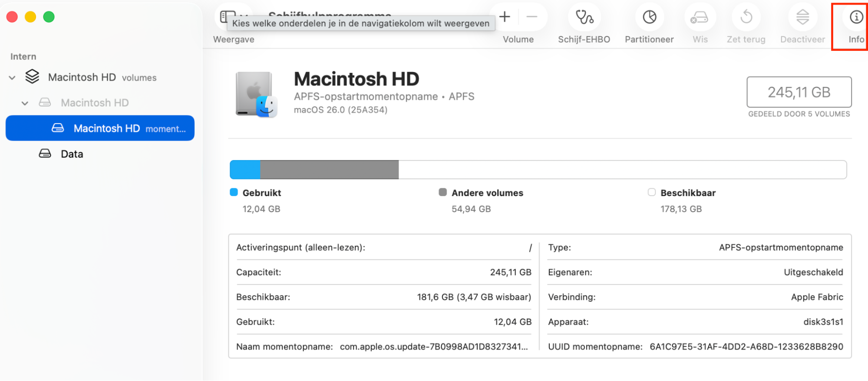This screenshot has height=381, width=868.
Task: Click the large Macintosh HD Finder drive icon
Action: coord(256,94)
